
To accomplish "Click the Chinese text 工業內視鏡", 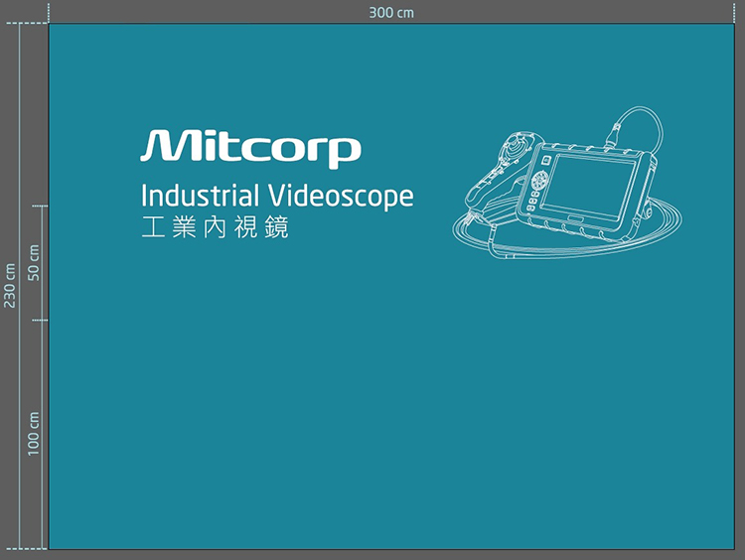I will click(x=215, y=227).
